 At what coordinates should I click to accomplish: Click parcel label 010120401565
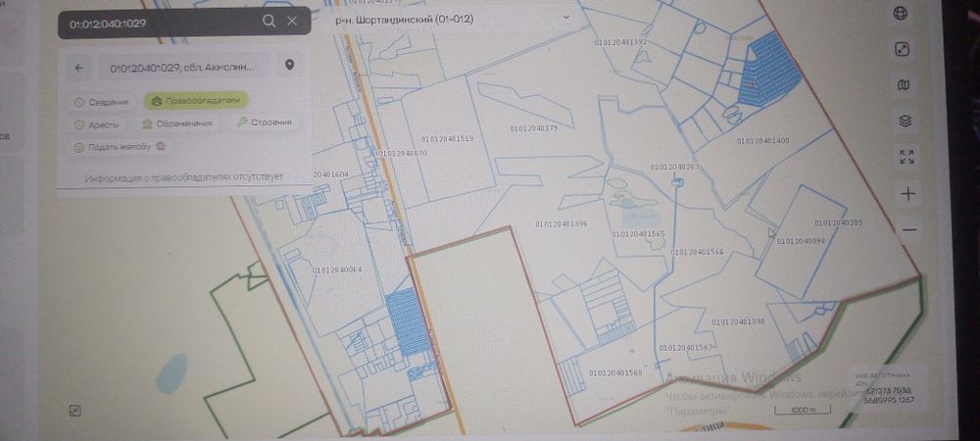coord(638,233)
